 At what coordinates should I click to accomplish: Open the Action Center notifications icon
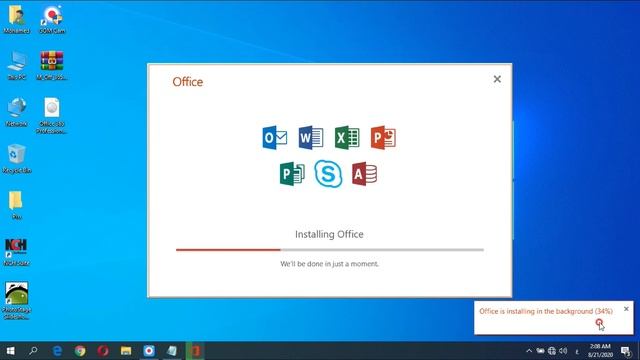626,351
